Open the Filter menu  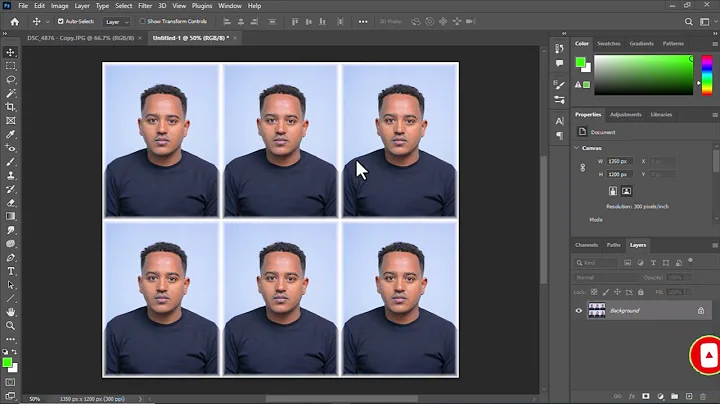click(145, 6)
